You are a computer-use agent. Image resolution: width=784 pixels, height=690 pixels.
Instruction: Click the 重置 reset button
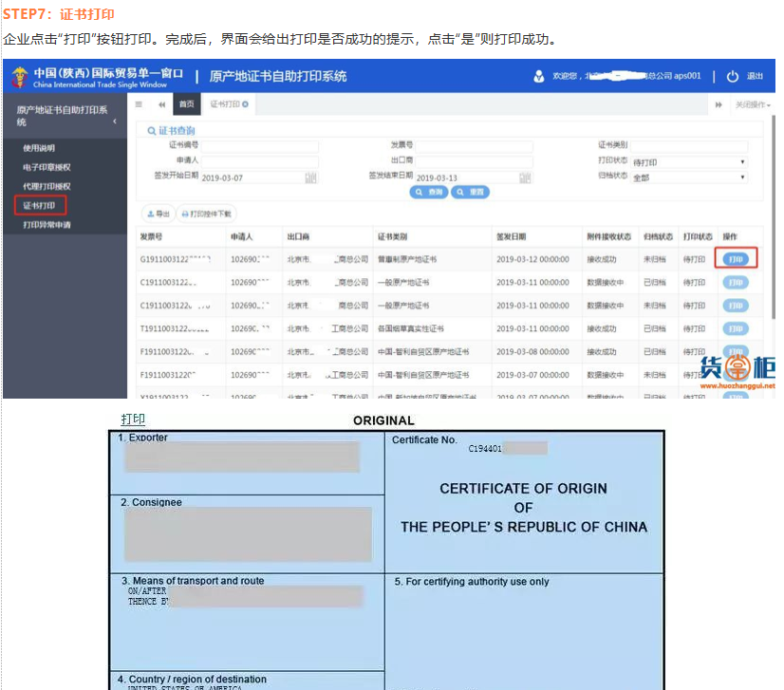click(470, 192)
